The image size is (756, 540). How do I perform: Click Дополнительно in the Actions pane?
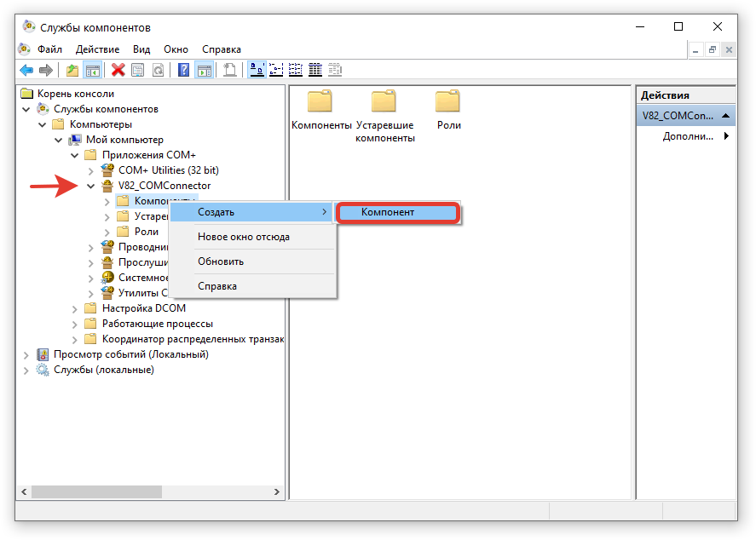[688, 136]
